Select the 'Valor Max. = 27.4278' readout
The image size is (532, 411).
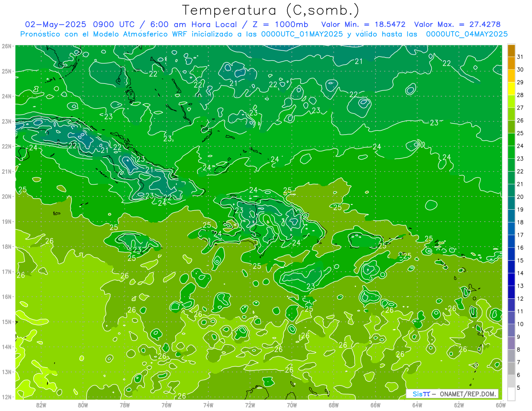458,24
